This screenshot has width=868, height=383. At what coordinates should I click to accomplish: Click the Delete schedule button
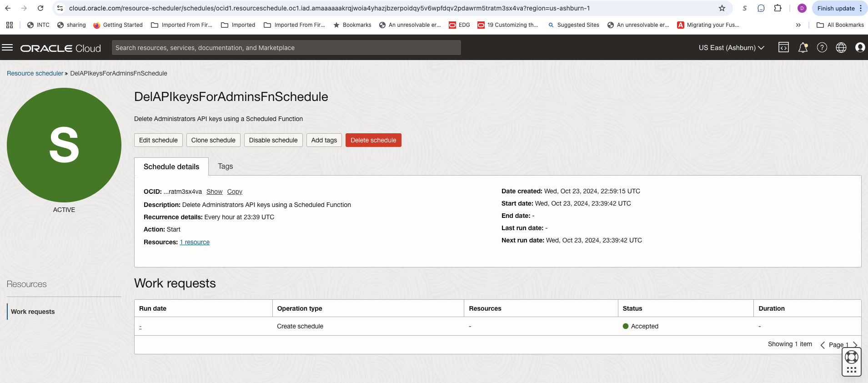pos(373,140)
